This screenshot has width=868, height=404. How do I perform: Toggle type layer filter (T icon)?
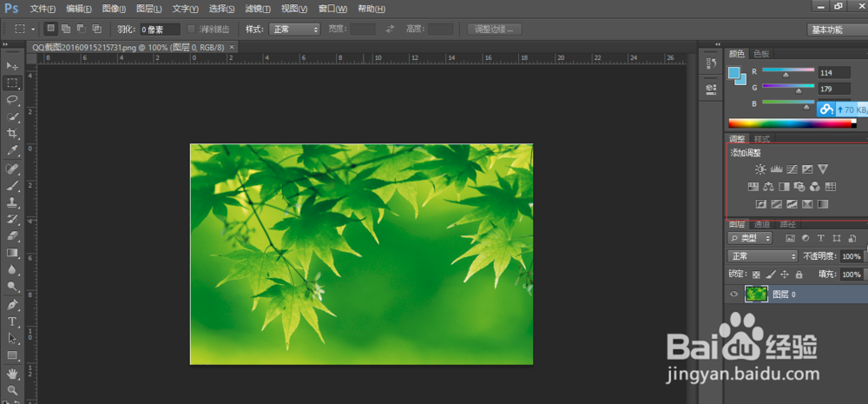pyautogui.click(x=821, y=238)
